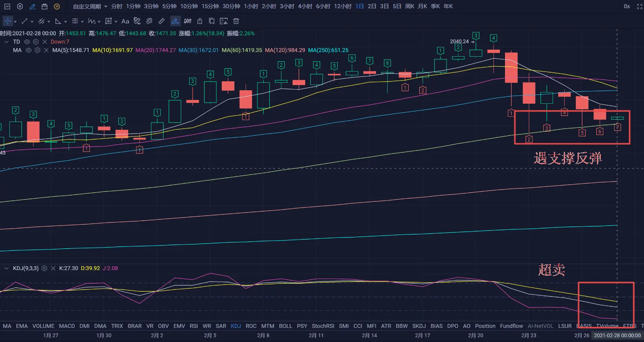The height and width of the screenshot is (342, 644).
Task: Select the active KDJ indicator tab
Action: coord(236,326)
